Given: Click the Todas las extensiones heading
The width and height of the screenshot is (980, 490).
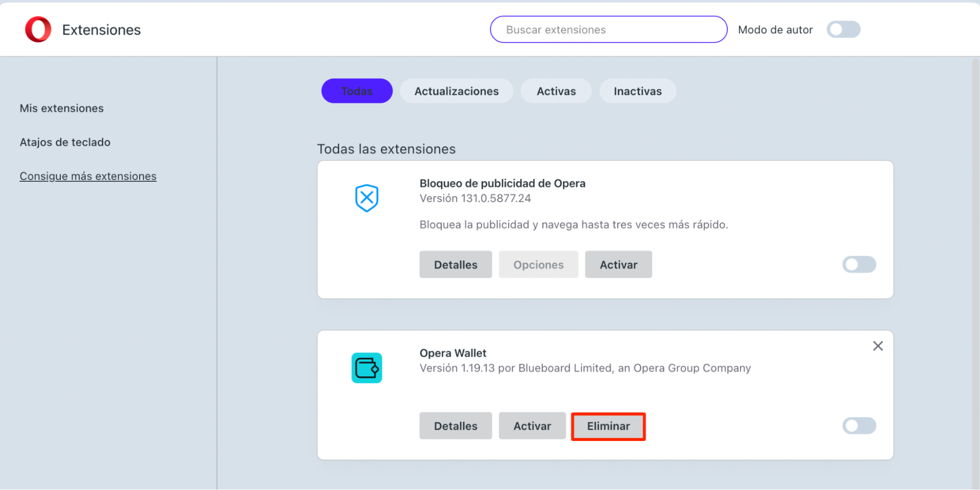Looking at the screenshot, I should pyautogui.click(x=386, y=149).
